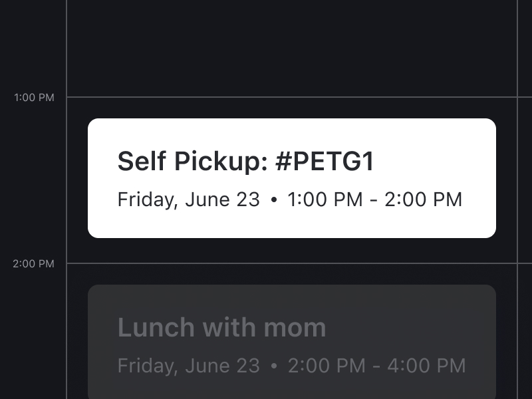Click the "1:00 PM - 2:00 PM" time range
Screen dimensions: 532x399
(x=374, y=199)
